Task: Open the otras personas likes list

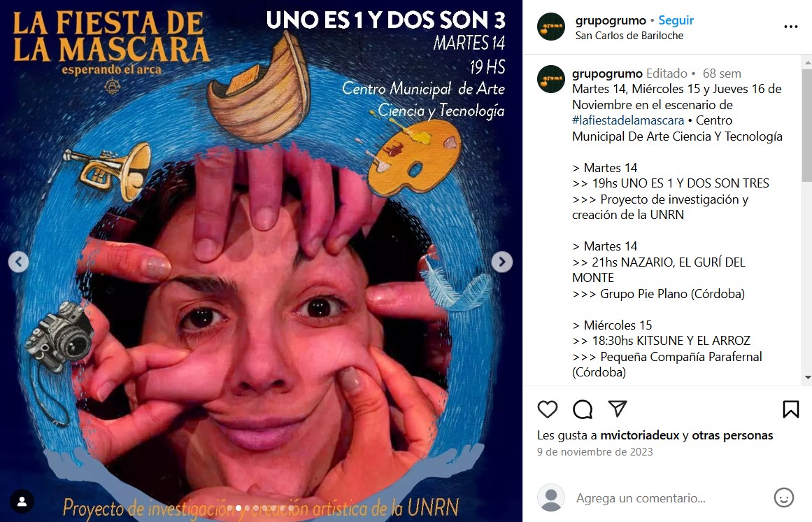Action: tap(732, 435)
